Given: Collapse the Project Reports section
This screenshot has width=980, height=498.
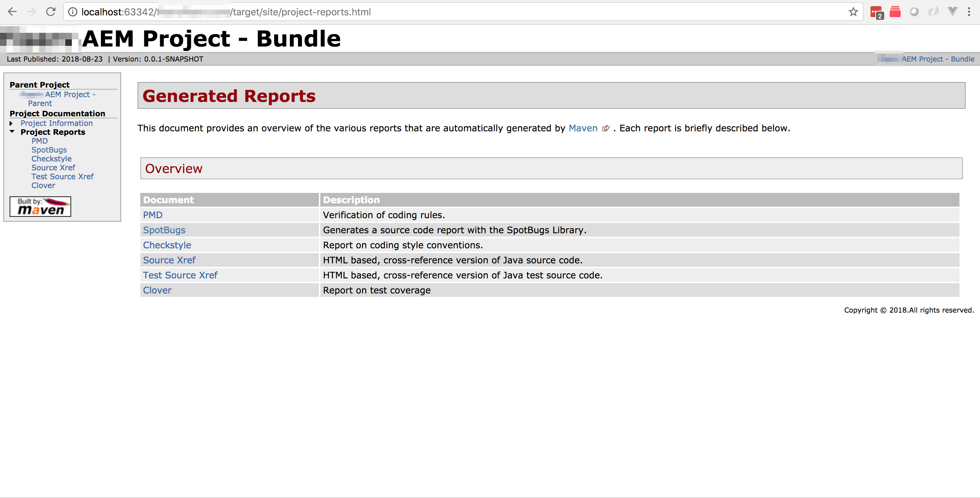Looking at the screenshot, I should 12,132.
